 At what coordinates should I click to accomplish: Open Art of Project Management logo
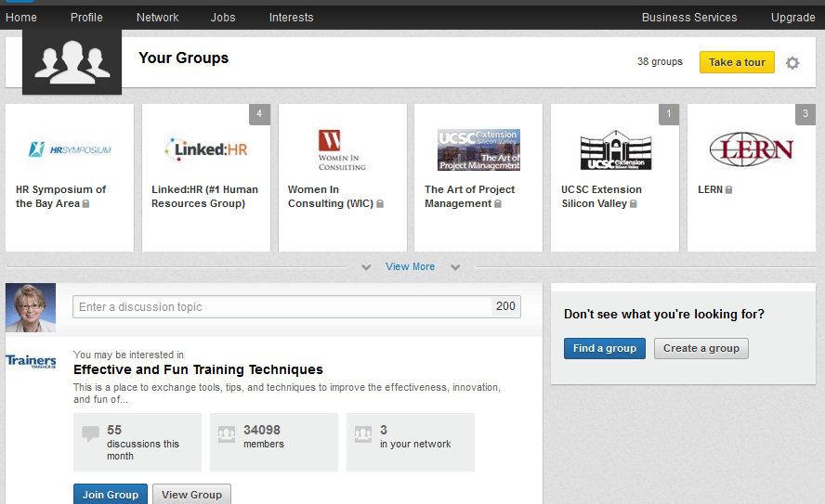coord(478,149)
